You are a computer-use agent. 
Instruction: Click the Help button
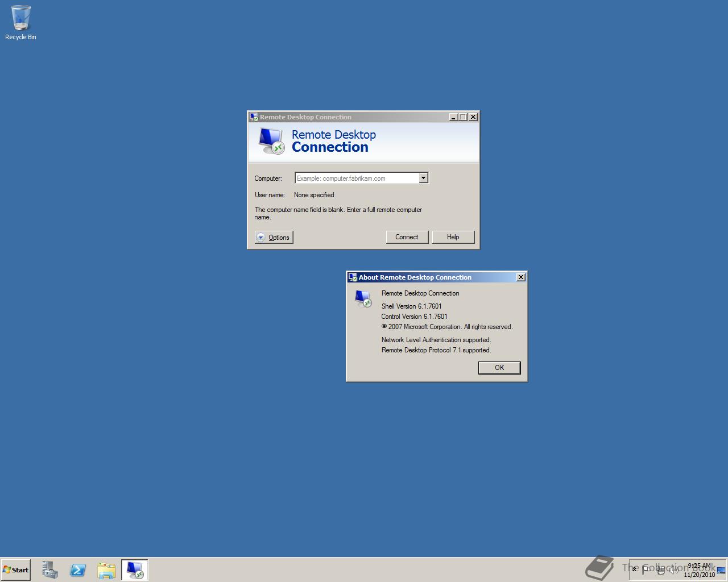453,237
